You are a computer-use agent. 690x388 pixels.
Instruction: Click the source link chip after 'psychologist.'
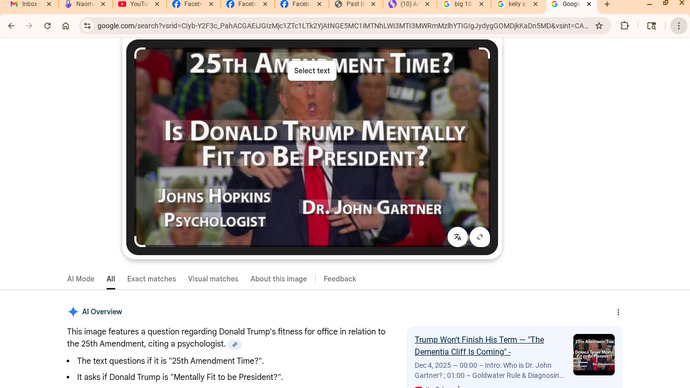tap(235, 344)
